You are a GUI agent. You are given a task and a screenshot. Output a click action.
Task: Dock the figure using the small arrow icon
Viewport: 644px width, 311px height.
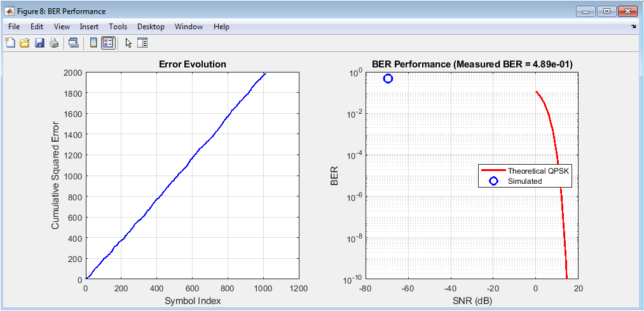(x=633, y=27)
